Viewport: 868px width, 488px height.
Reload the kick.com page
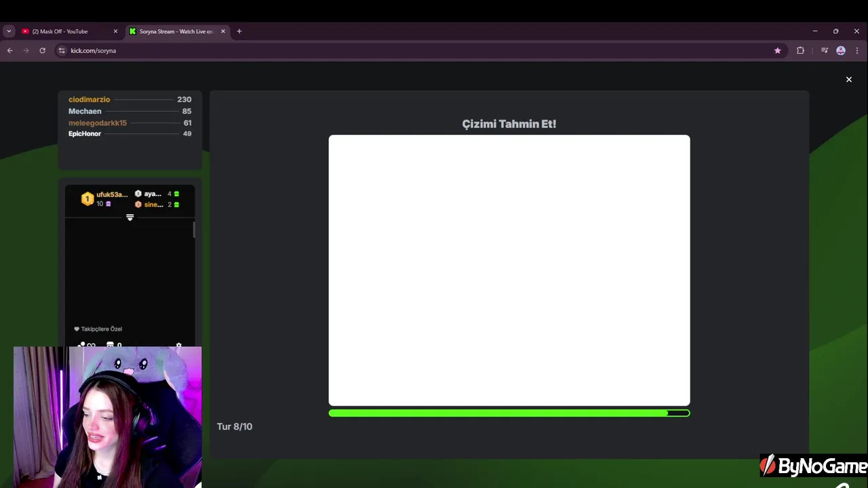click(42, 50)
